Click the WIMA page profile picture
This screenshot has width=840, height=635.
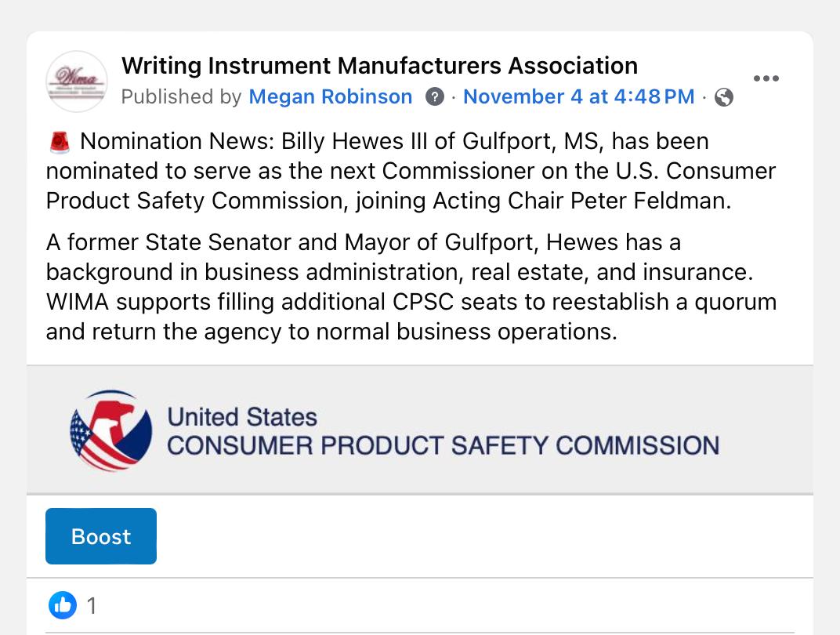point(77,81)
